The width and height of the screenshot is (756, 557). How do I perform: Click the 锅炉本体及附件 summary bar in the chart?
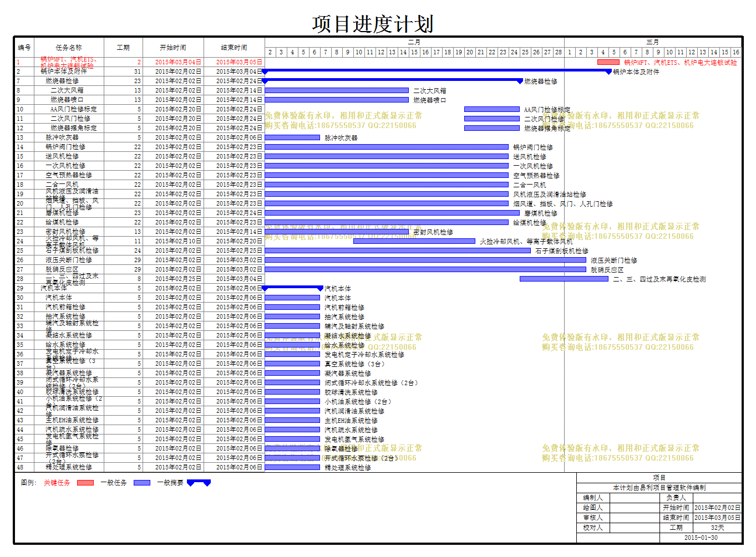coord(437,71)
